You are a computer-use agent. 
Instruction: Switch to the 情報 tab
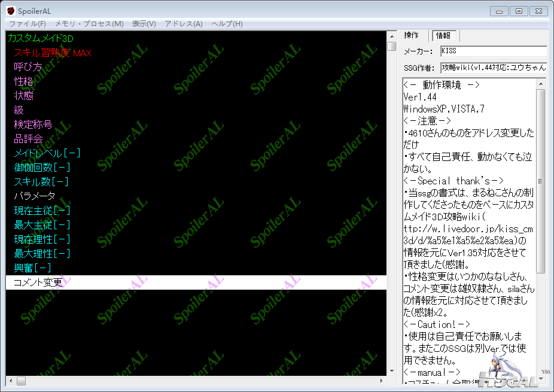click(x=443, y=36)
